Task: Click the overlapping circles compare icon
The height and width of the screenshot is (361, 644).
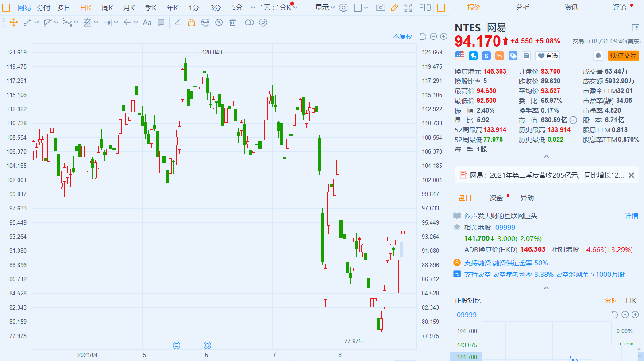Action: point(249,23)
